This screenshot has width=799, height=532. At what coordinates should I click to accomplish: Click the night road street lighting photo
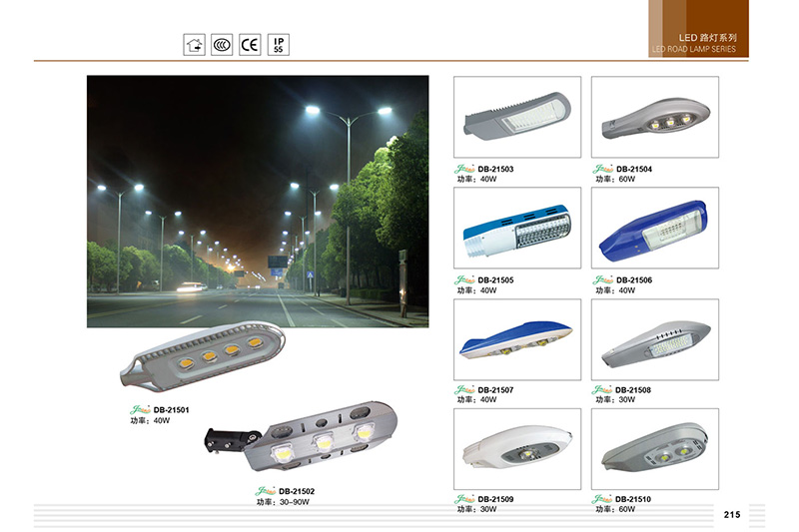tap(258, 202)
